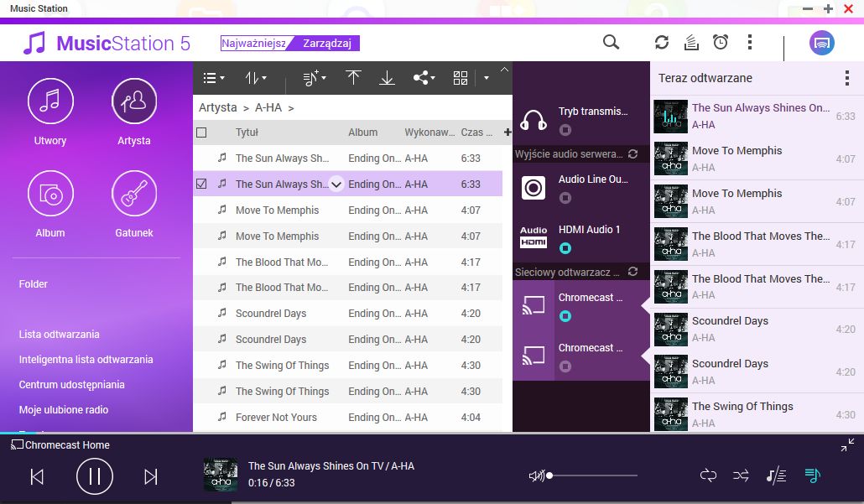864x504 pixels.
Task: Open the share dropdown
Action: point(424,78)
